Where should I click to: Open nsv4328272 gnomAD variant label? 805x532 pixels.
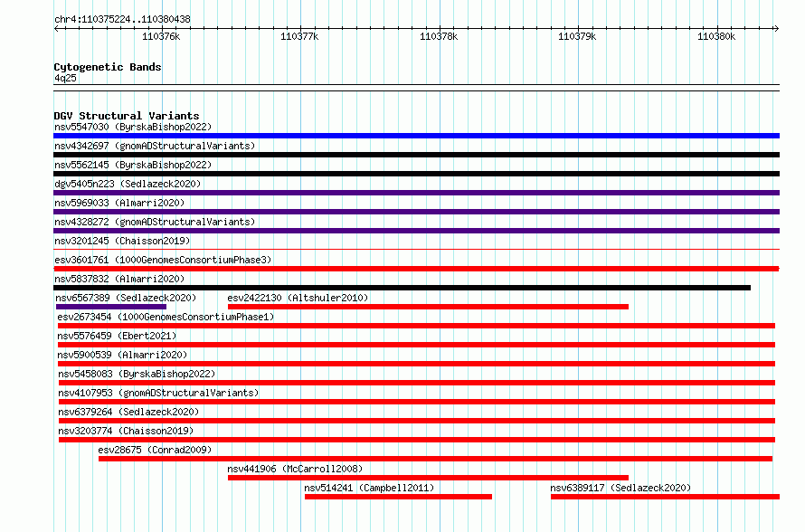[x=155, y=222]
